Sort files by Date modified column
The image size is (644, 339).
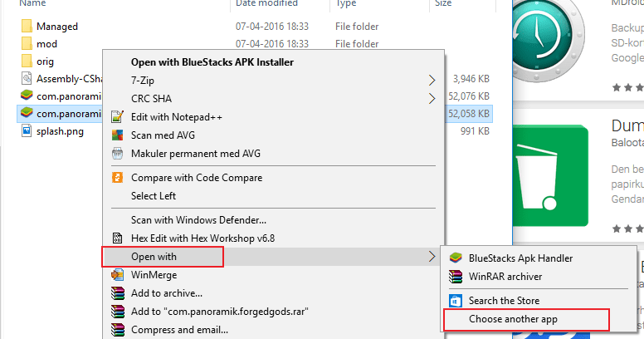coord(266,4)
